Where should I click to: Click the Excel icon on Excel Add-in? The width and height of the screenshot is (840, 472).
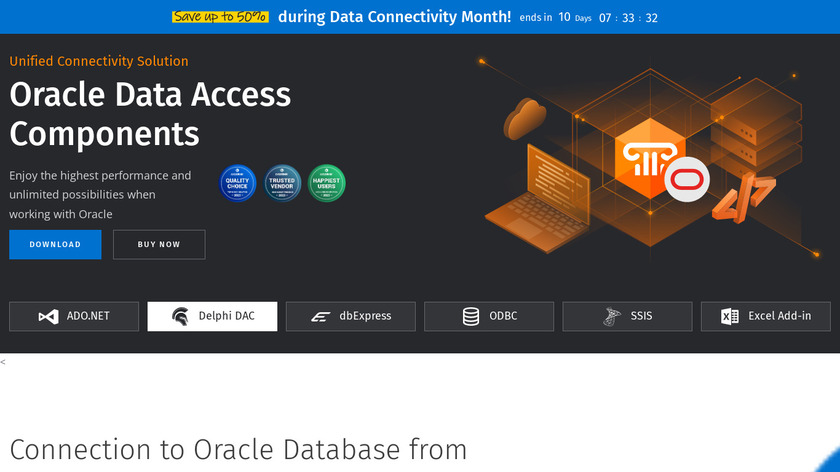pos(730,317)
